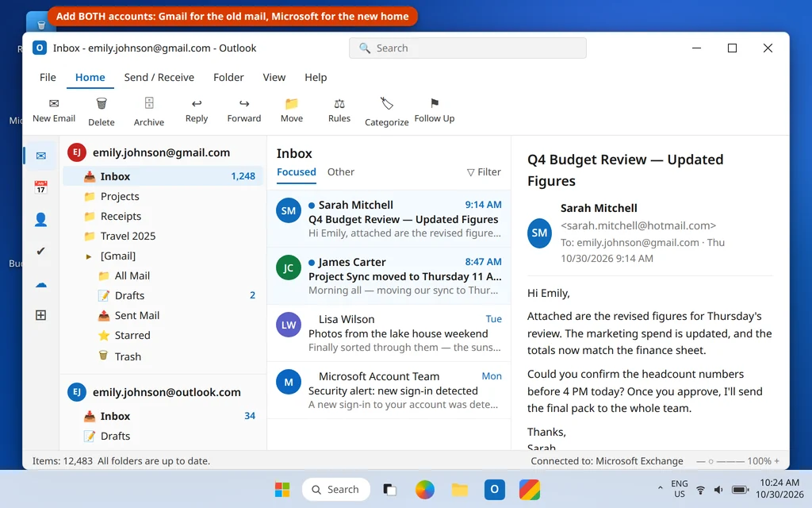Click the Outlook logo in title bar
Viewport: 812px width, 508px height.
(x=40, y=48)
